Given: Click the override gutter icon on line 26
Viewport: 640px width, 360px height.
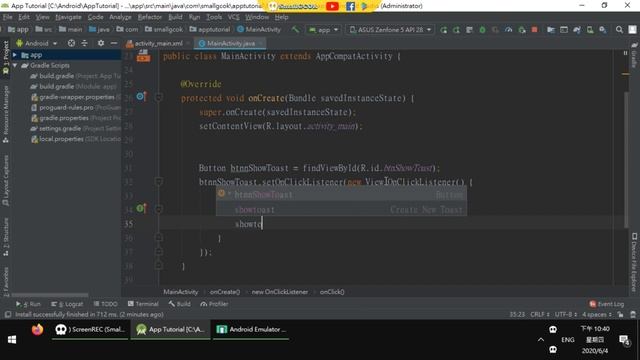Looking at the screenshot, I should 141,97.
